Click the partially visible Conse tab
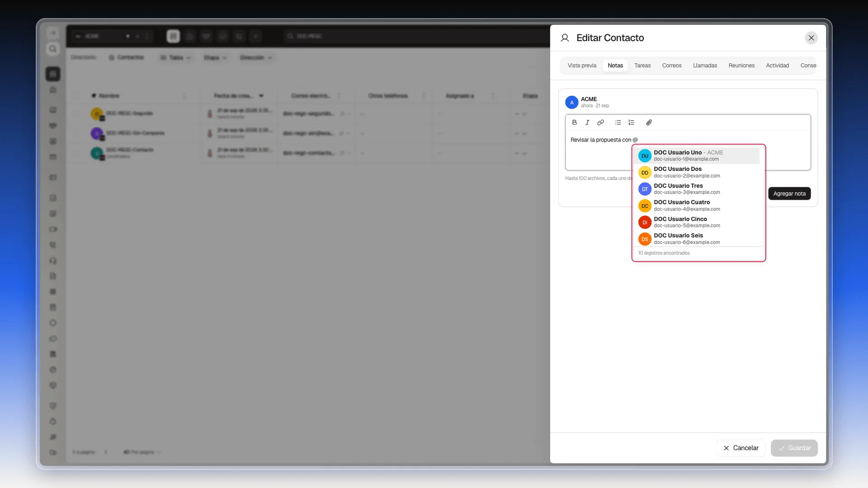The image size is (868, 488). (x=808, y=66)
